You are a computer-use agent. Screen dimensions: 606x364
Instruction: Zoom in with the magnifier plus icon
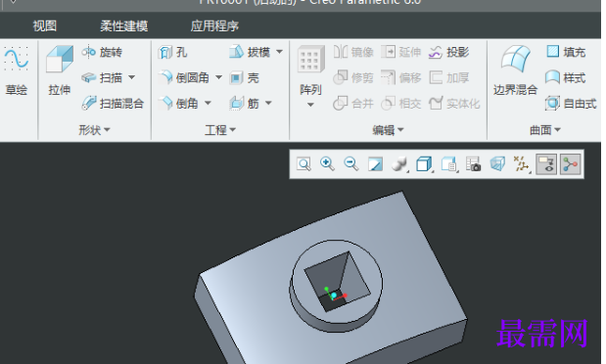point(327,163)
